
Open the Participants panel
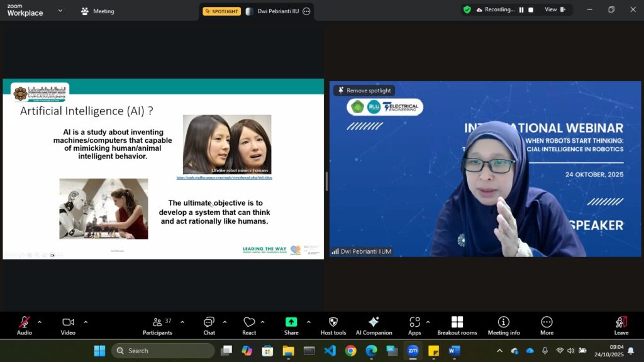157,325
